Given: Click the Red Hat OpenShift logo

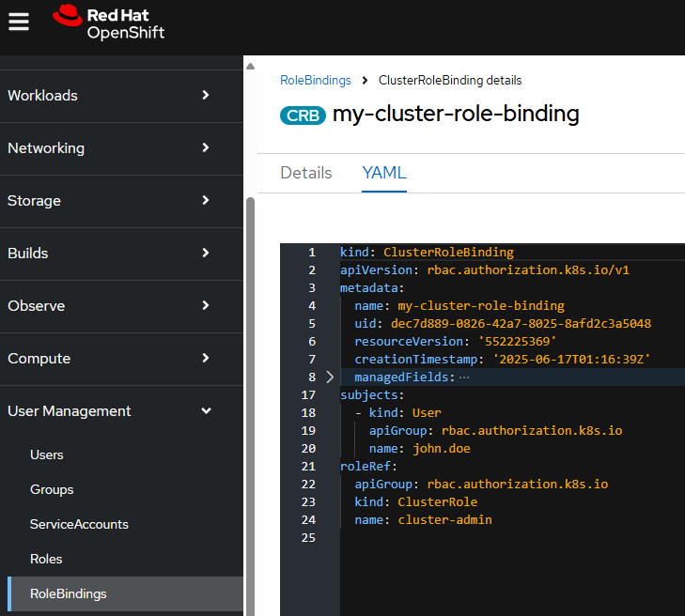Looking at the screenshot, I should click(x=108, y=23).
